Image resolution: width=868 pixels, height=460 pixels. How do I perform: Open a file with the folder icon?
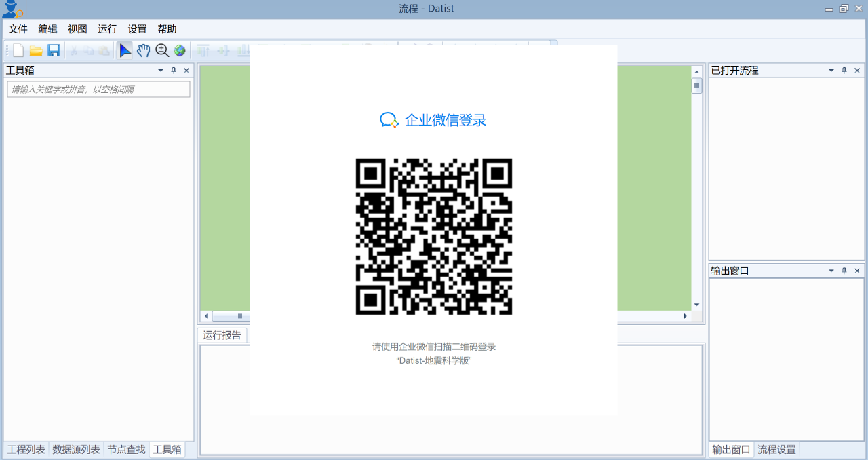36,50
